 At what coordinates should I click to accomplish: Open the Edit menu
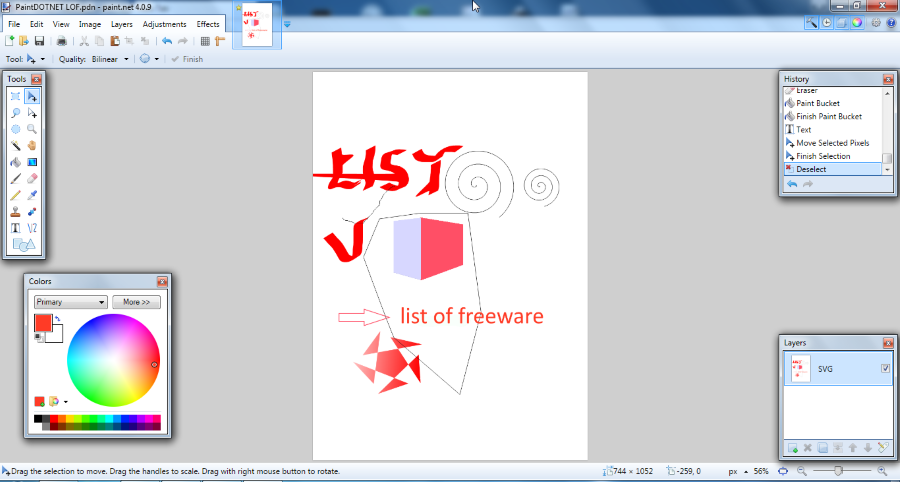tap(37, 24)
